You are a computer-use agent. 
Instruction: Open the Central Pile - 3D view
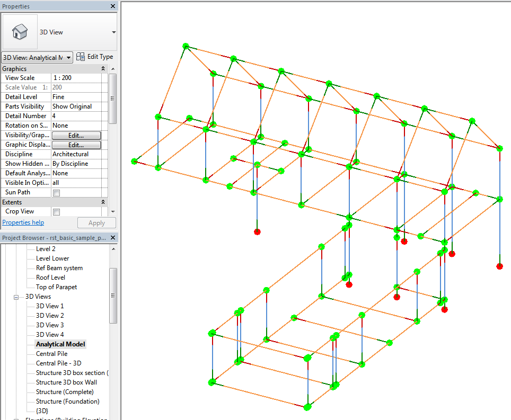tap(59, 363)
